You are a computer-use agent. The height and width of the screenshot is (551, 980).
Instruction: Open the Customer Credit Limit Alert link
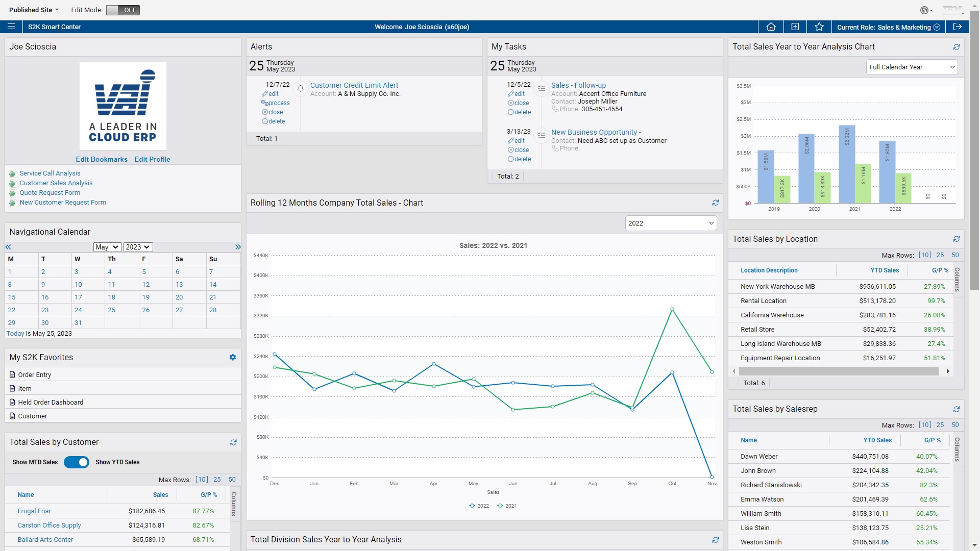354,85
